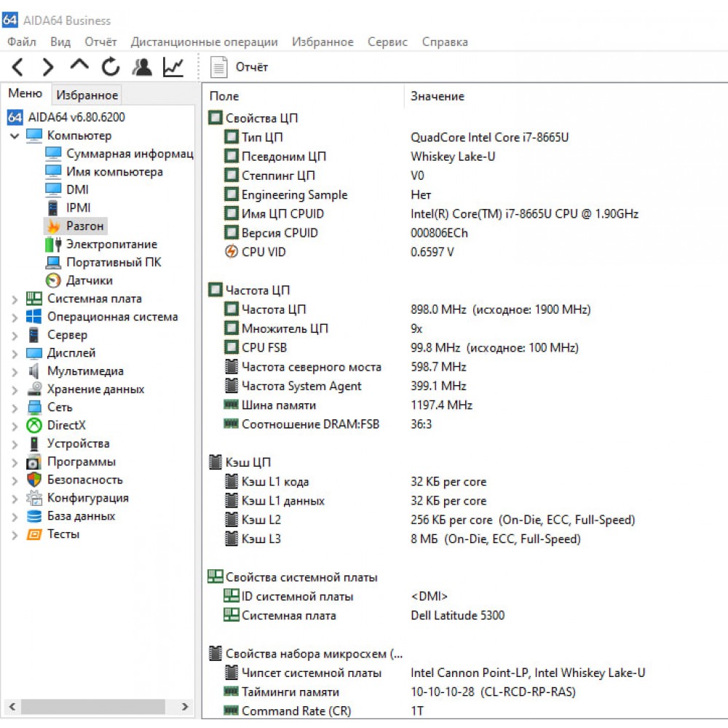
Task: Click the Электропитание battery plug icon
Action: [x=53, y=244]
